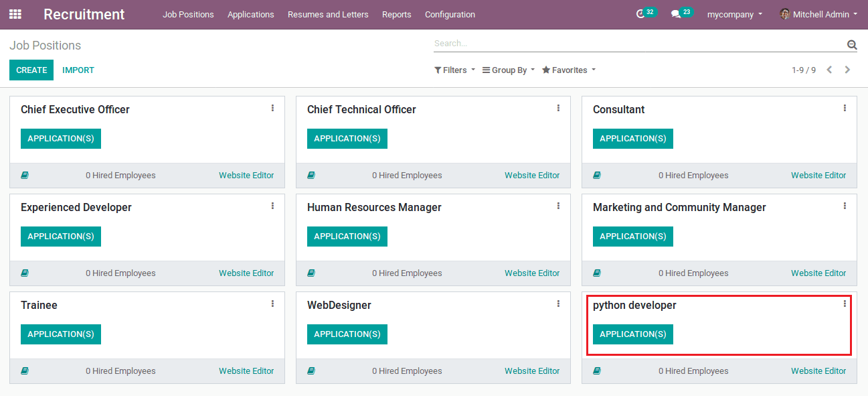868x396 pixels.
Task: Go to previous page arrow
Action: [829, 70]
